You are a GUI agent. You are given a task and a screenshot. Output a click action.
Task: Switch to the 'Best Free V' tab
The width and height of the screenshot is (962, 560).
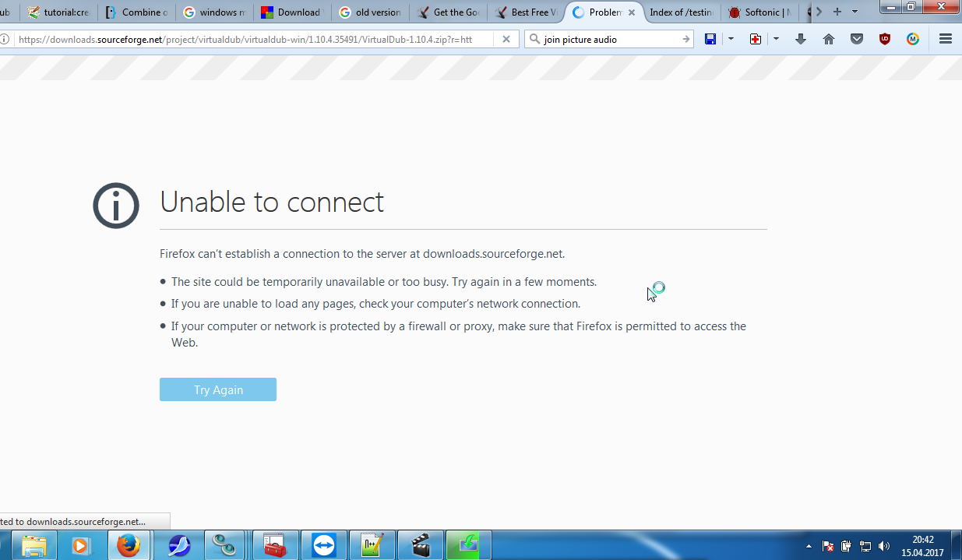(527, 12)
